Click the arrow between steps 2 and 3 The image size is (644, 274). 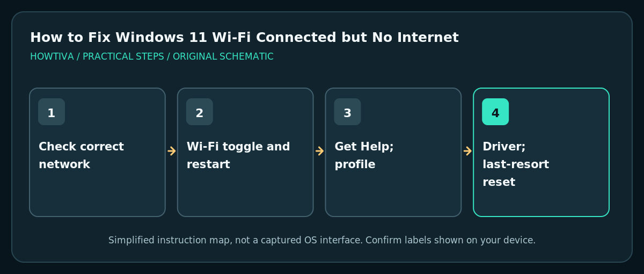click(319, 151)
